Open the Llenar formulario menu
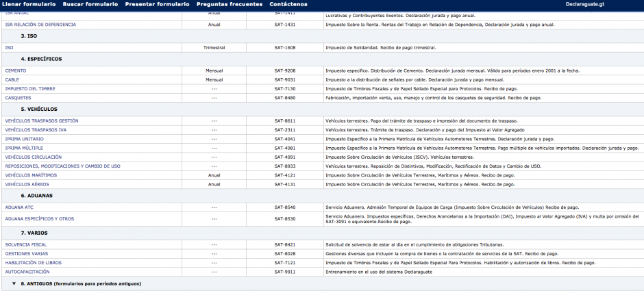The height and width of the screenshot is (295, 644). 28,4
